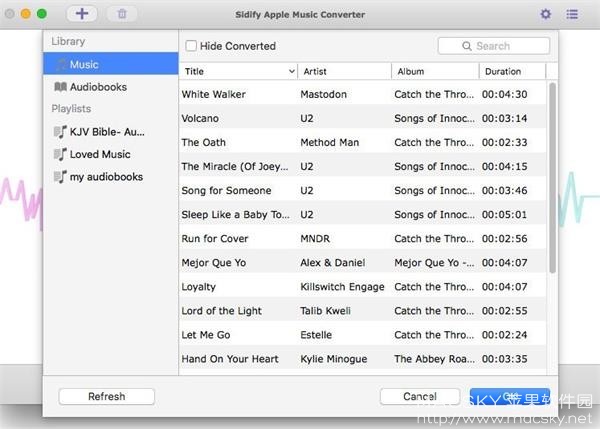Sort the list by Title column header
Viewport: 600px width, 429px height.
point(238,71)
